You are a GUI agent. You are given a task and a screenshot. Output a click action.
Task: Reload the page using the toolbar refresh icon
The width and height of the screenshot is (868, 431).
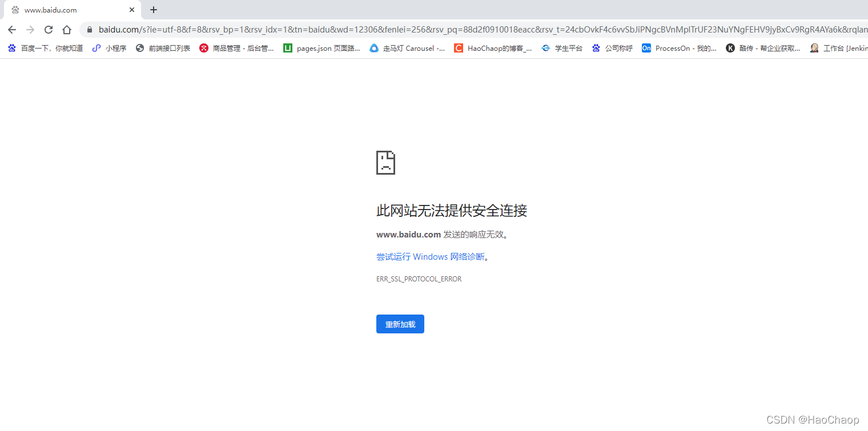(49, 30)
